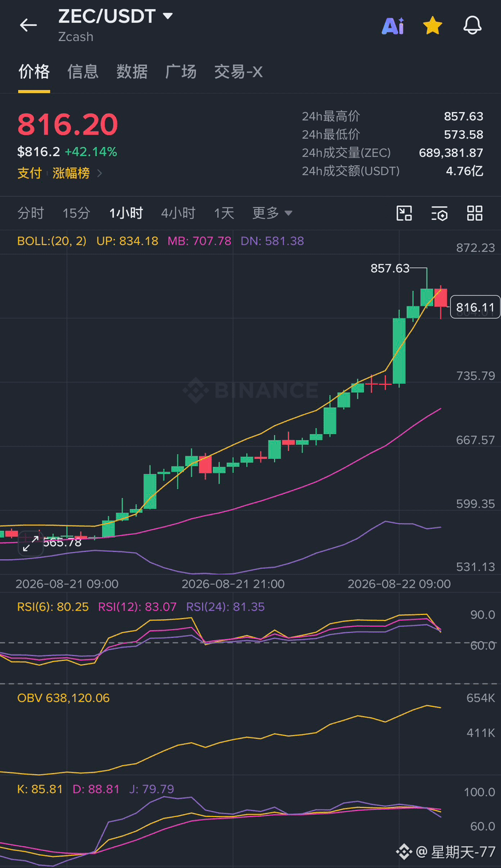Expand the ZEC/USDT pair selector

168,16
